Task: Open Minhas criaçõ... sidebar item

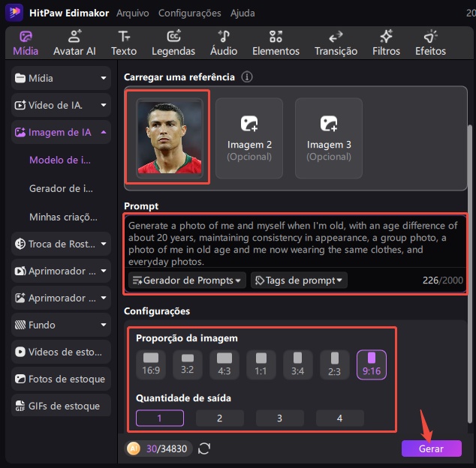Action: click(x=63, y=217)
